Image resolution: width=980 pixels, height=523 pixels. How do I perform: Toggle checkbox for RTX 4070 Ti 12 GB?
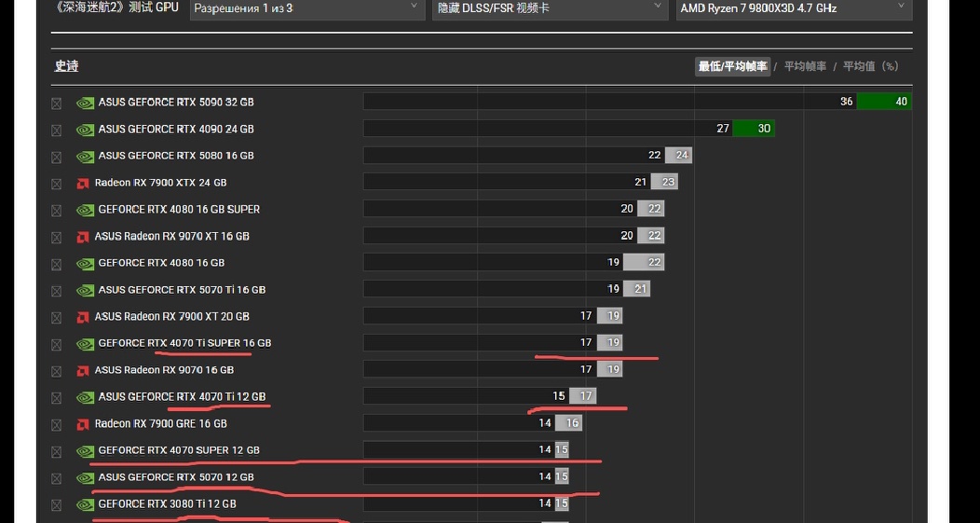point(56,398)
